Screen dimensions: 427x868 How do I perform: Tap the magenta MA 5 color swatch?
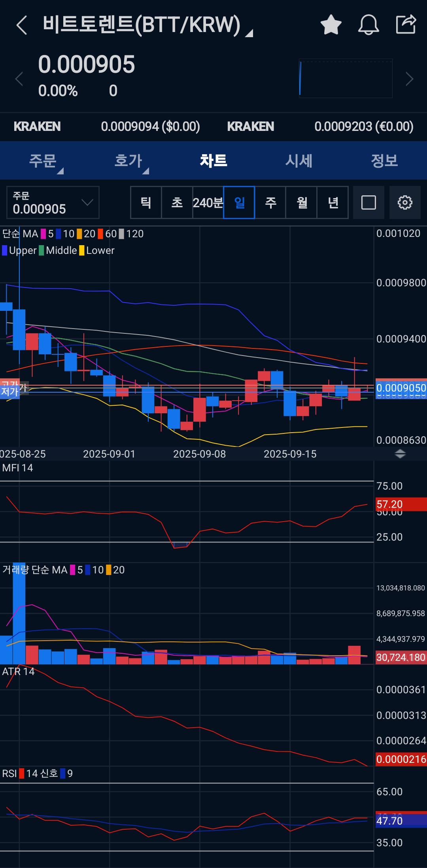[x=43, y=234]
